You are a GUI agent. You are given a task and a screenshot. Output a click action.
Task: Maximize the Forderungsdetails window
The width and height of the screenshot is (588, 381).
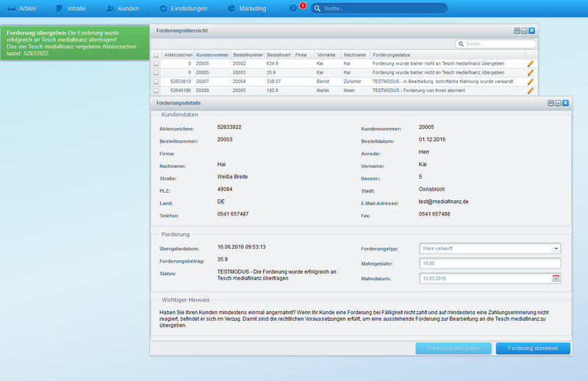[558, 103]
